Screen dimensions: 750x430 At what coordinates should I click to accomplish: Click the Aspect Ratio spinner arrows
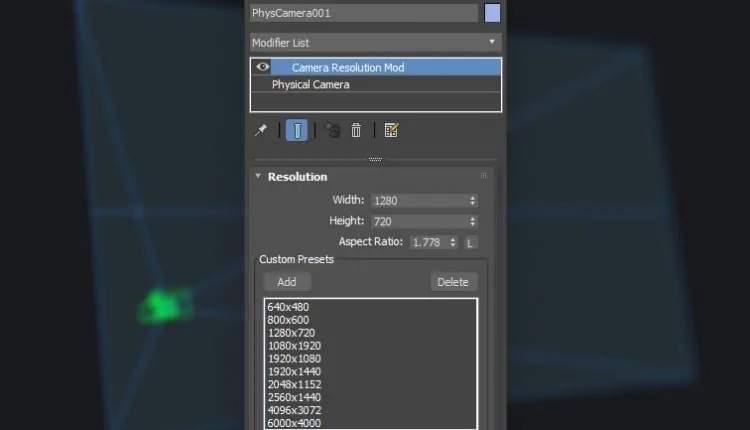(x=453, y=242)
